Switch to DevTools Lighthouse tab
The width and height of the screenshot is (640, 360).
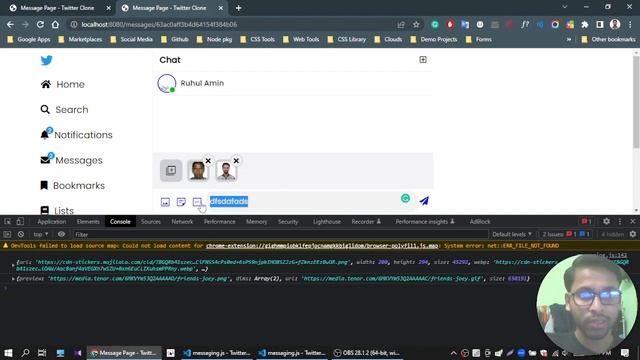[327, 222]
